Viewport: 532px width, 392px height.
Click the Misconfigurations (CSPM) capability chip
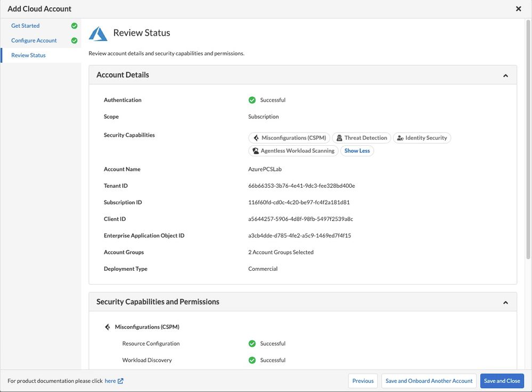tap(289, 138)
